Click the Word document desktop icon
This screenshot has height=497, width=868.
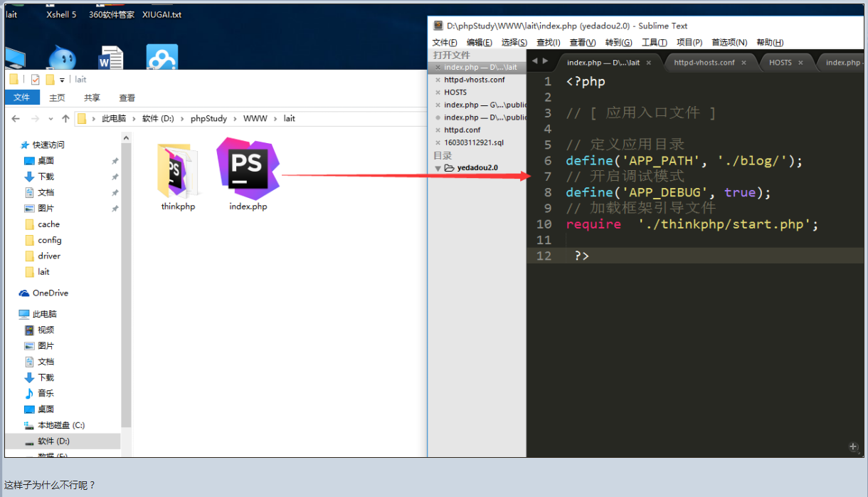click(x=110, y=58)
